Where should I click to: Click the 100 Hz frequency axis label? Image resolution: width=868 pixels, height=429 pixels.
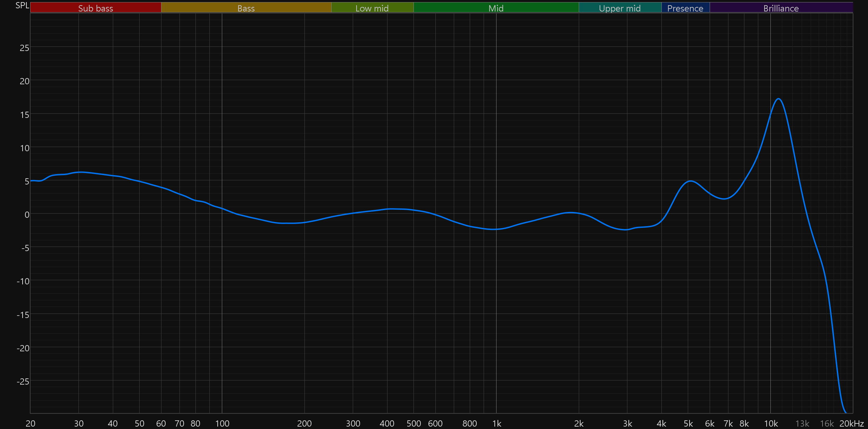222,423
